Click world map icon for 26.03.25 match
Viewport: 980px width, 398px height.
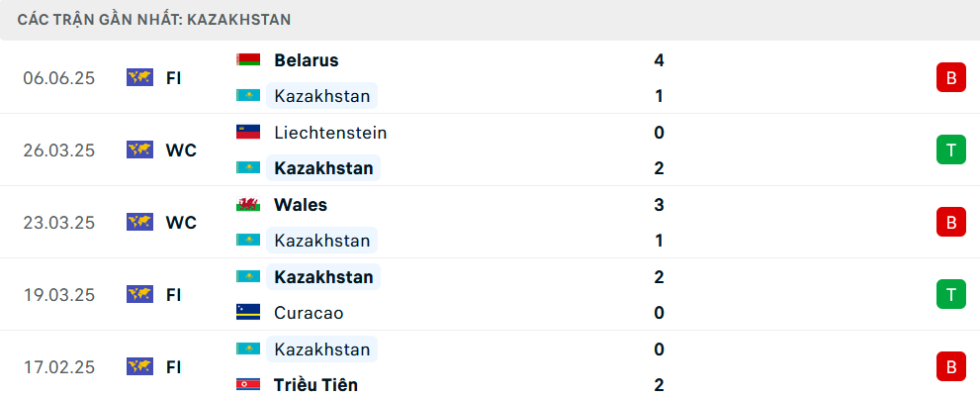[140, 150]
